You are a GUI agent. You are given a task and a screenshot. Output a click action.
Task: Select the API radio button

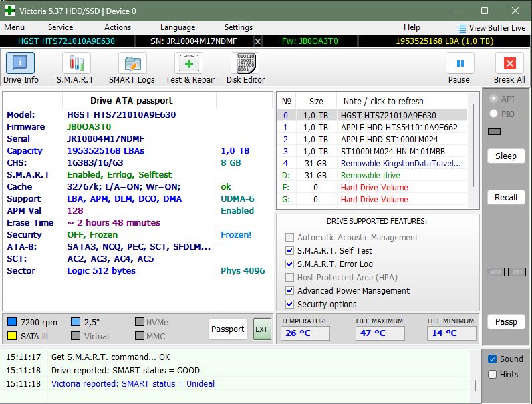[494, 99]
